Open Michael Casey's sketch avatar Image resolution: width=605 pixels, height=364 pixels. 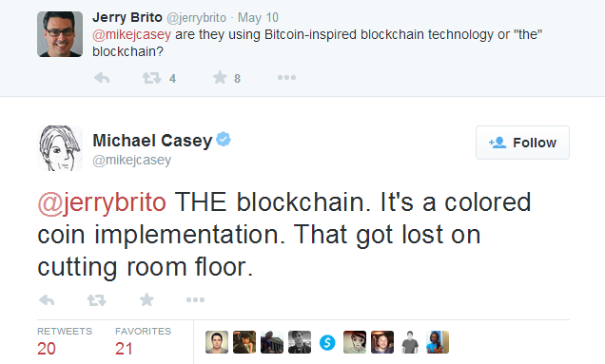click(x=60, y=148)
